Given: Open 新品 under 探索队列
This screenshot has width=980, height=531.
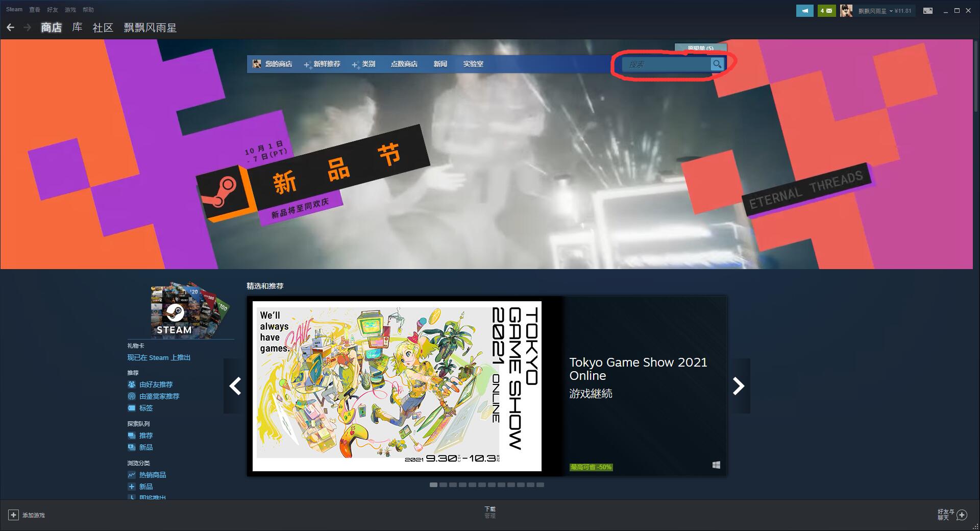Looking at the screenshot, I should (x=146, y=447).
